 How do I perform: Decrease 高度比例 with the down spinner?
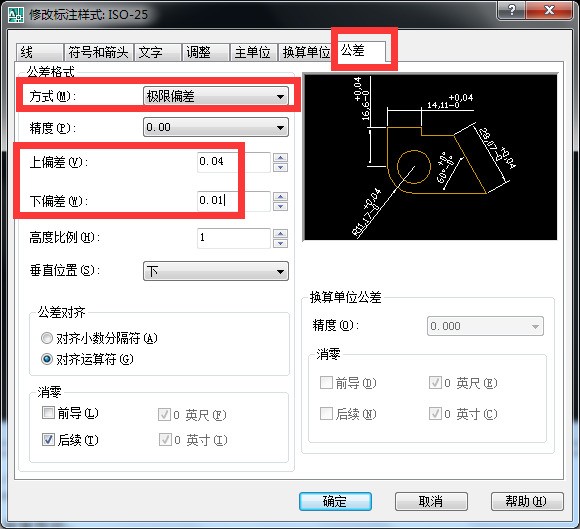(x=280, y=243)
